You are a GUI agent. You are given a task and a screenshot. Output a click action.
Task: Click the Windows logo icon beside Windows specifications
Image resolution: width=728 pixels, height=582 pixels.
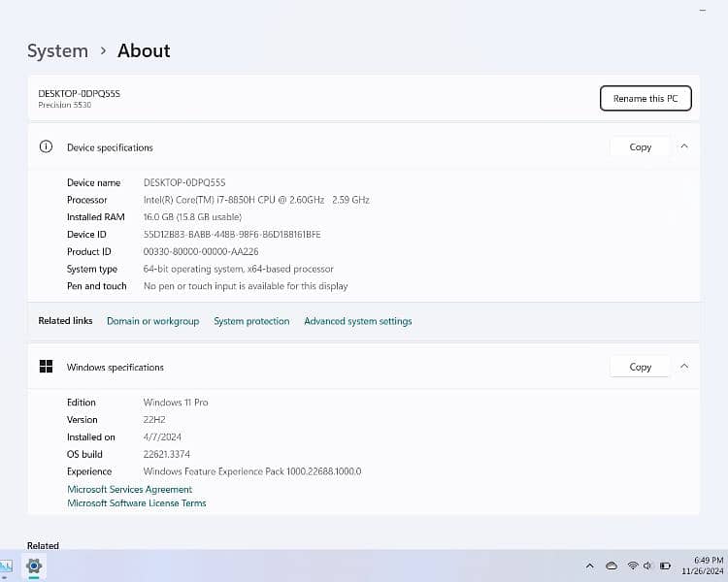coord(46,367)
